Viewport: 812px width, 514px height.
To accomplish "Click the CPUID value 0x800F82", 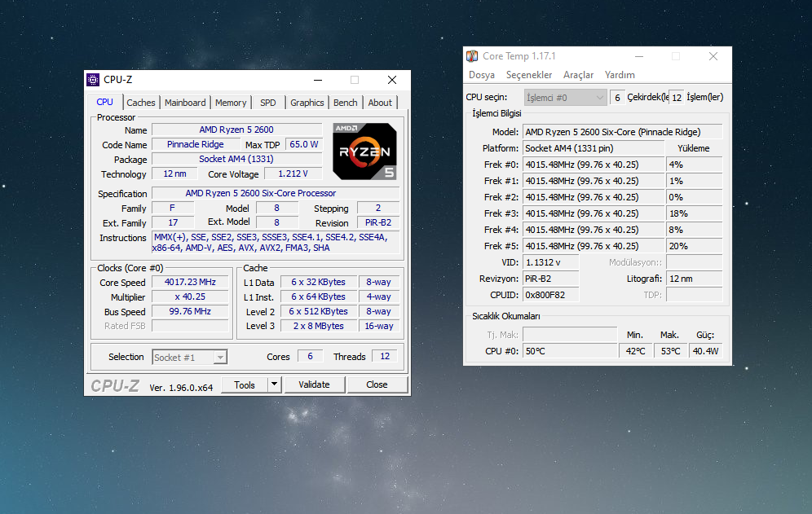I will [x=551, y=295].
